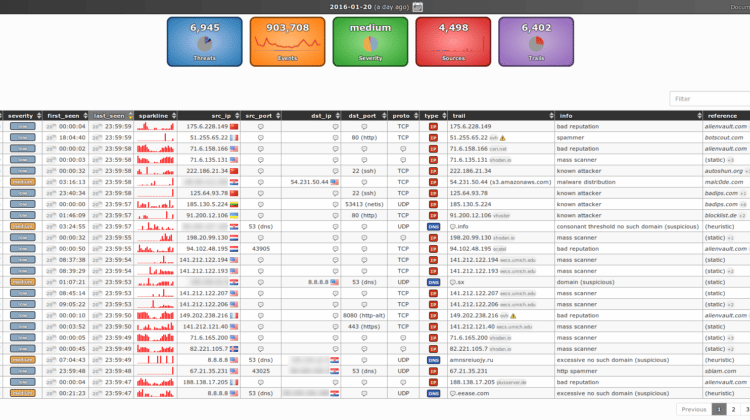Viewport: 750px width, 420px height.
Task: Click flag icon beside 51.255.65.22 source
Action: coord(234,138)
